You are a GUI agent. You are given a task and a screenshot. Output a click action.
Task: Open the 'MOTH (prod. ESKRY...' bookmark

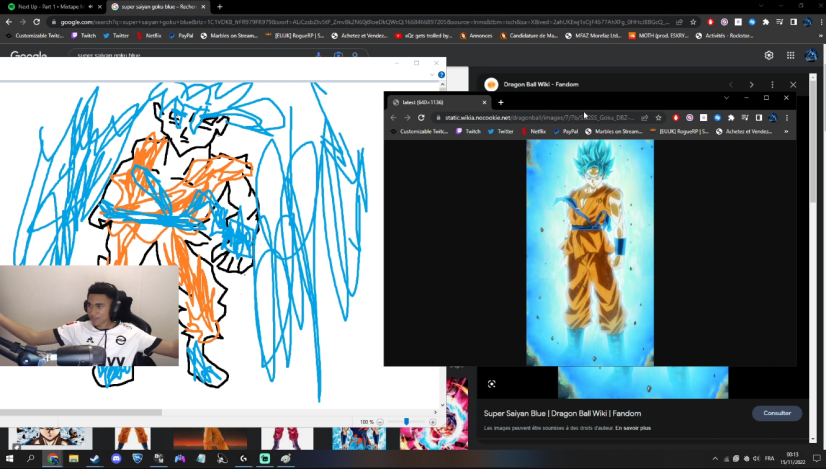[659, 36]
